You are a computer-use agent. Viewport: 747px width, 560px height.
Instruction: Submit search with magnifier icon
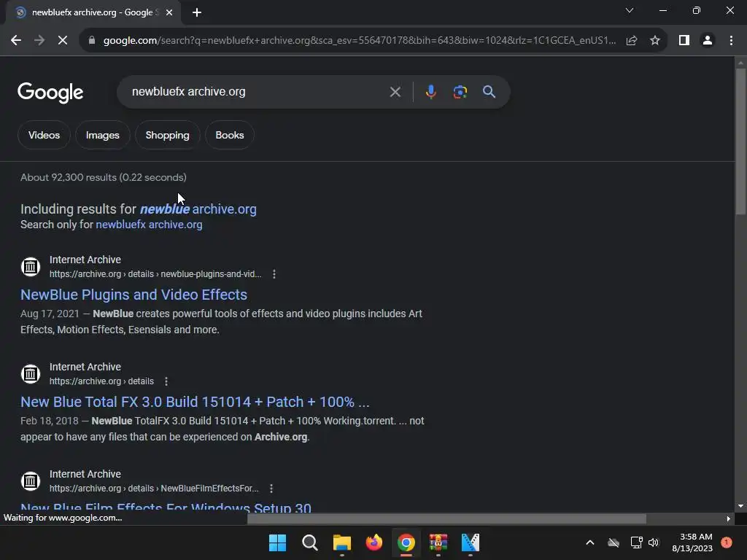coord(489,92)
